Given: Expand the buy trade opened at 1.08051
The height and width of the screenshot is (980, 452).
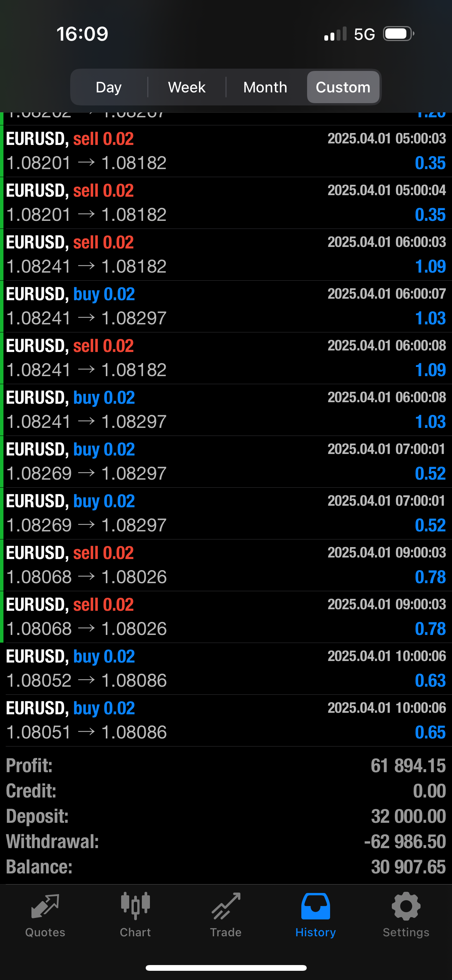Looking at the screenshot, I should (226, 720).
